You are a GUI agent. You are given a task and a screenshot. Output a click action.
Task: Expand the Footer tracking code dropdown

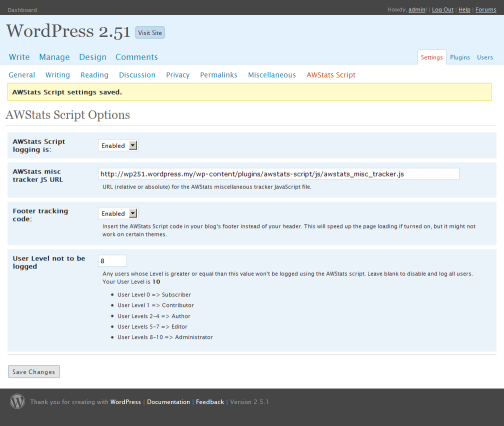pos(118,213)
